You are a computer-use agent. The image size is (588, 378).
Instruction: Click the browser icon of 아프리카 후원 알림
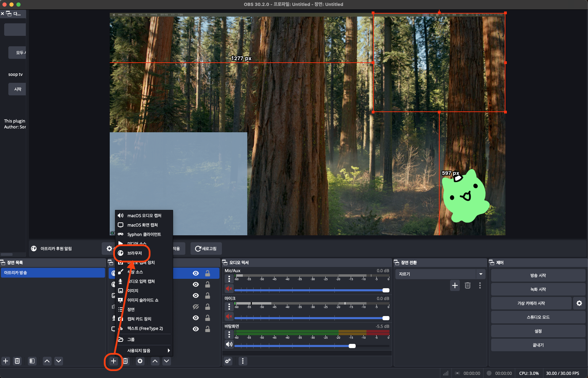tap(34, 249)
